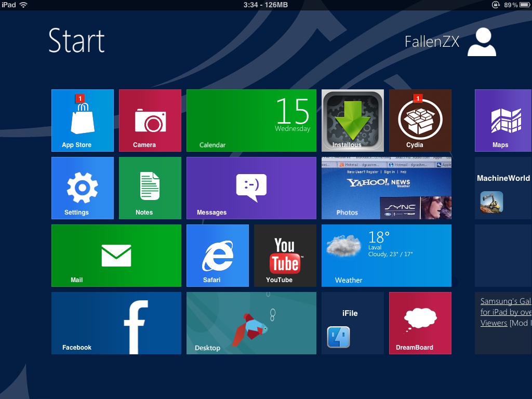
Task: Open the Messages tile
Action: pyautogui.click(x=251, y=188)
